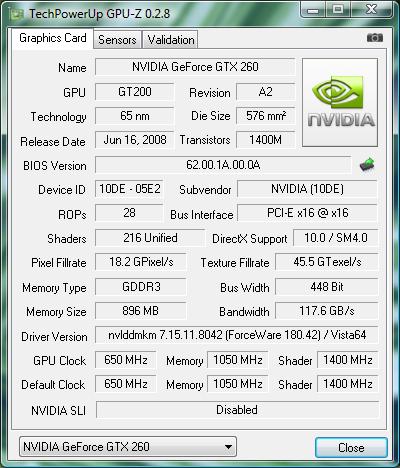The width and height of the screenshot is (400, 468).
Task: Click the Subvendor value NVIDIA (10DE)
Action: point(307,189)
